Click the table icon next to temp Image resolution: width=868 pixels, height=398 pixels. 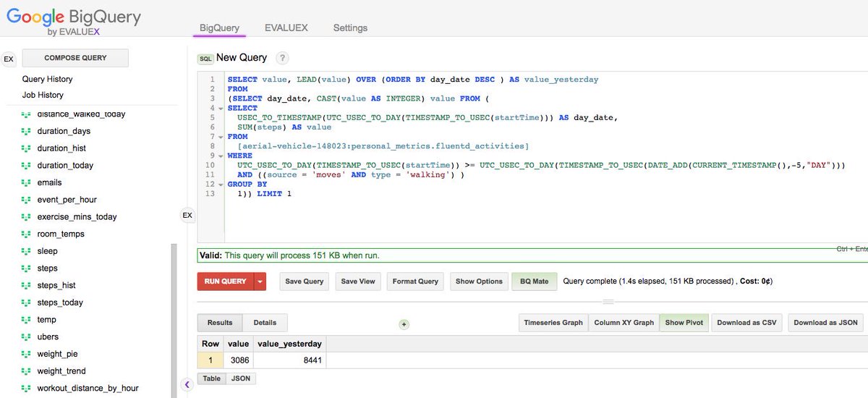click(26, 320)
